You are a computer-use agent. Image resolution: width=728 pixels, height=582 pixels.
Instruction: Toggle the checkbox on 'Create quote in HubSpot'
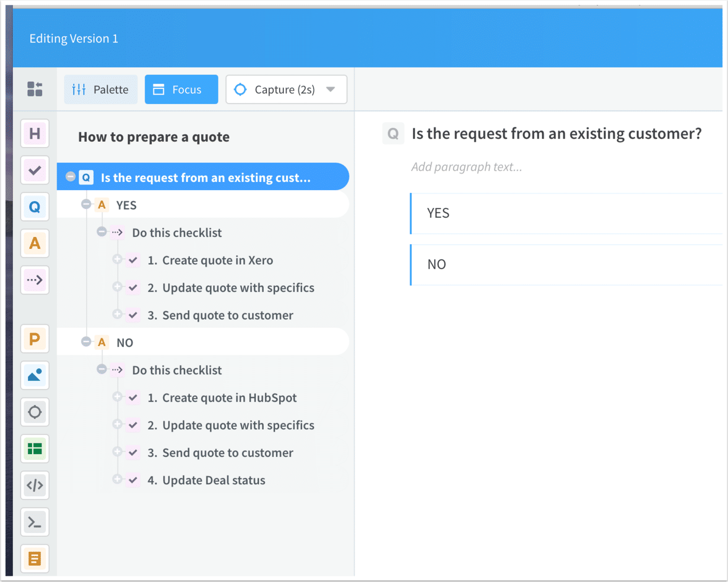pyautogui.click(x=133, y=398)
